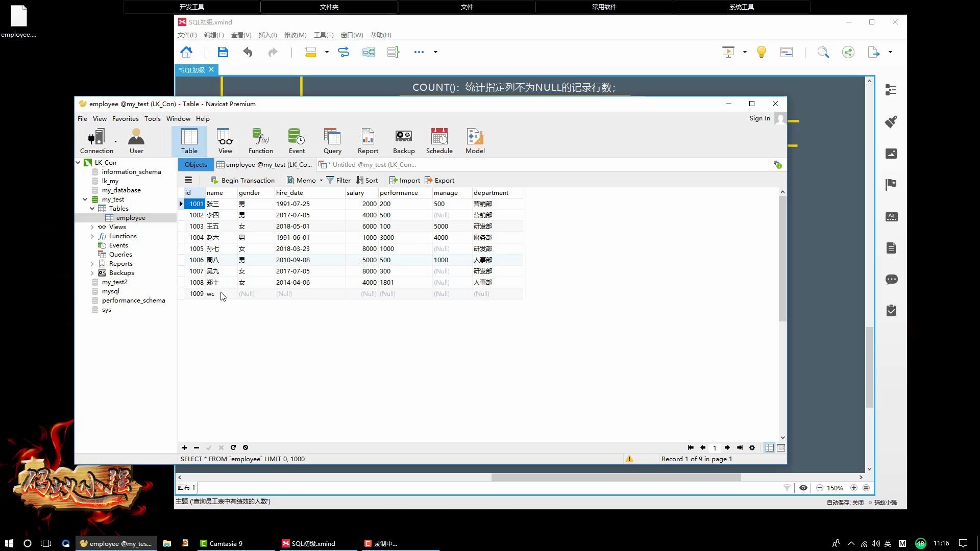Click the record navigation next page
Image resolution: width=980 pixels, height=551 pixels.
coord(727,447)
